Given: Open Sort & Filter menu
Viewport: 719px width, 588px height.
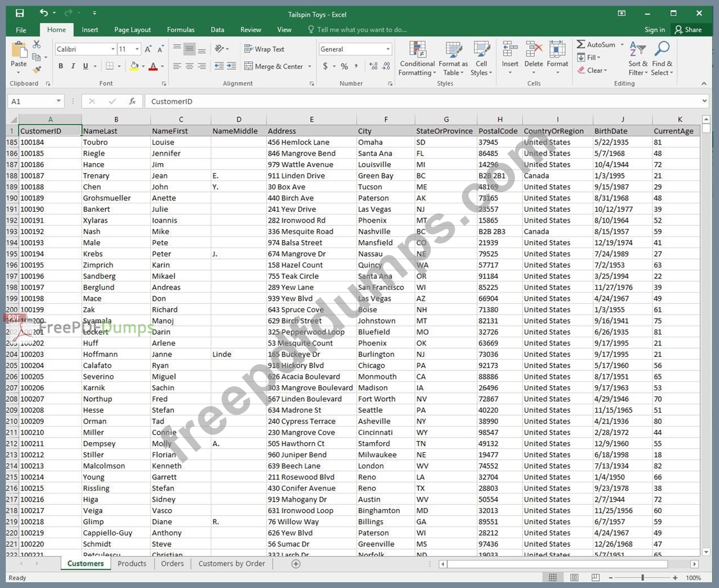Looking at the screenshot, I should 638,59.
